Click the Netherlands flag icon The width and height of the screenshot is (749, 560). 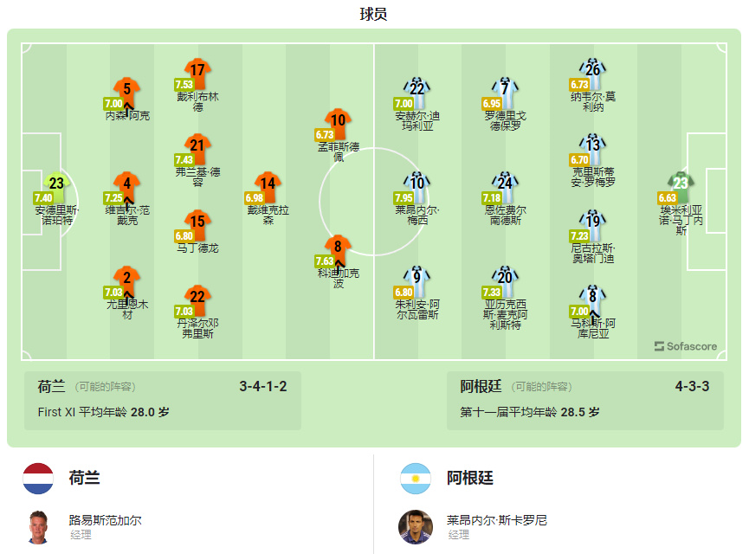(38, 479)
